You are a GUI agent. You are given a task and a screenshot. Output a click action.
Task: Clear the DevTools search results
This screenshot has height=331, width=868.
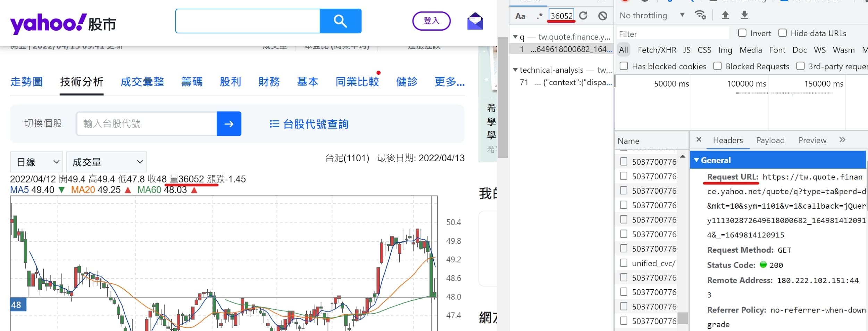[603, 16]
